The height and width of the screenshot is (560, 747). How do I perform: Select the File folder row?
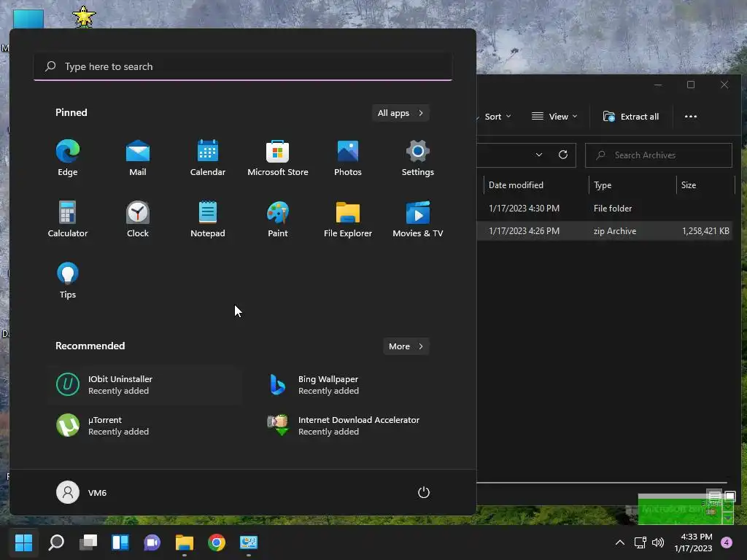pos(604,208)
